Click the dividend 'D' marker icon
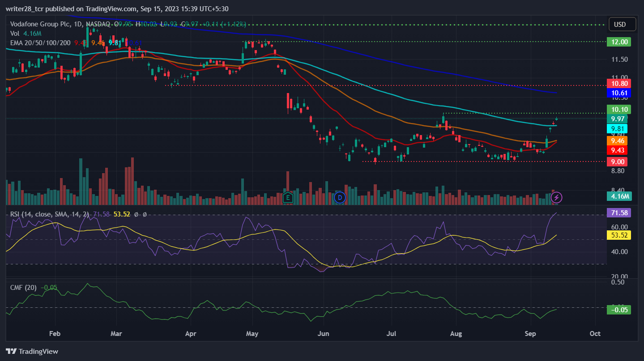 pyautogui.click(x=340, y=197)
